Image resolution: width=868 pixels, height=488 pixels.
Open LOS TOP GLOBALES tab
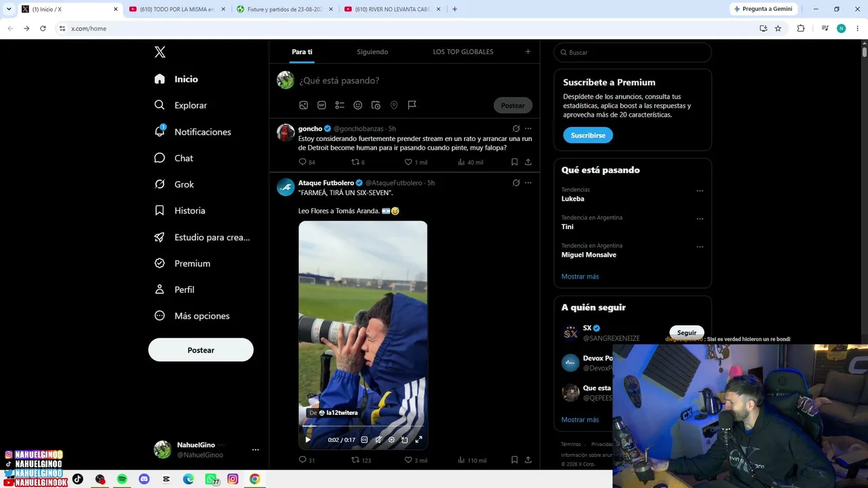(463, 52)
